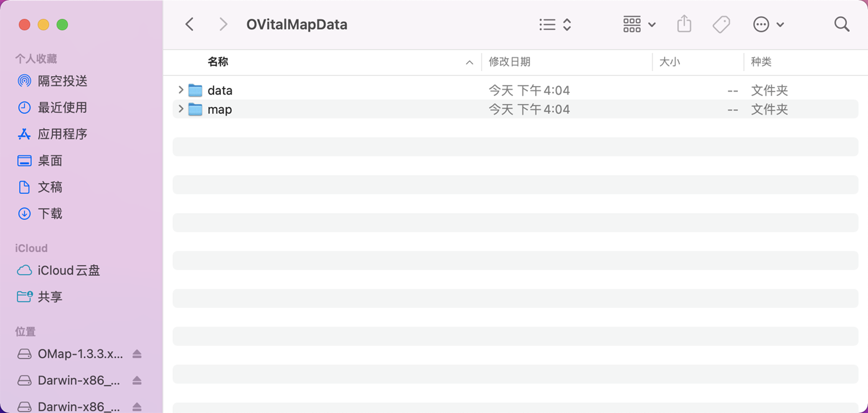868x413 pixels.
Task: Open Applications (应用程序) in sidebar
Action: tap(62, 134)
